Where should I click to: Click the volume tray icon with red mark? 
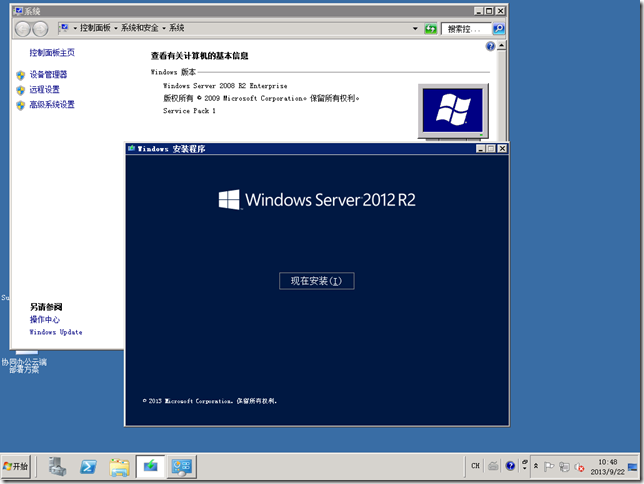580,467
